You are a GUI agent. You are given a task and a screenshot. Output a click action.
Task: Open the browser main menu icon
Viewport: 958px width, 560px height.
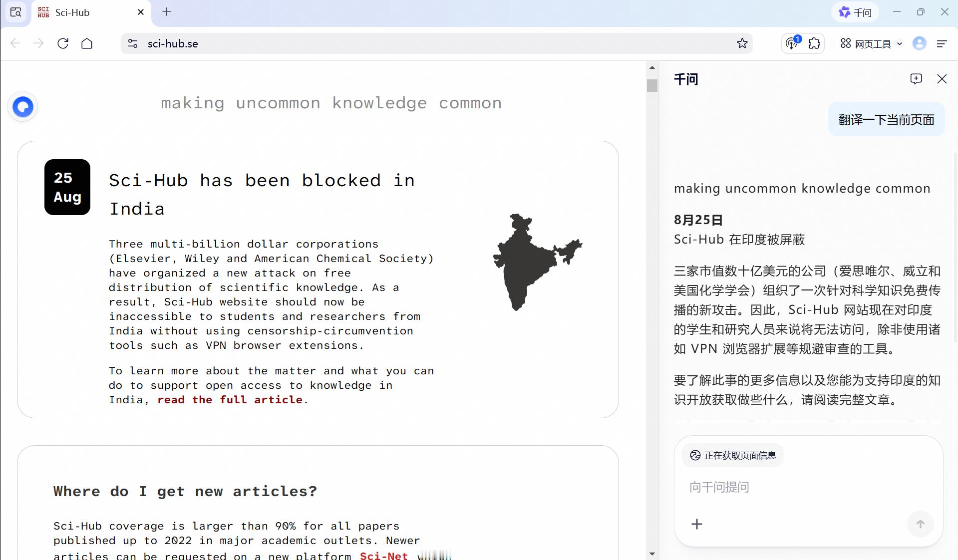[942, 44]
